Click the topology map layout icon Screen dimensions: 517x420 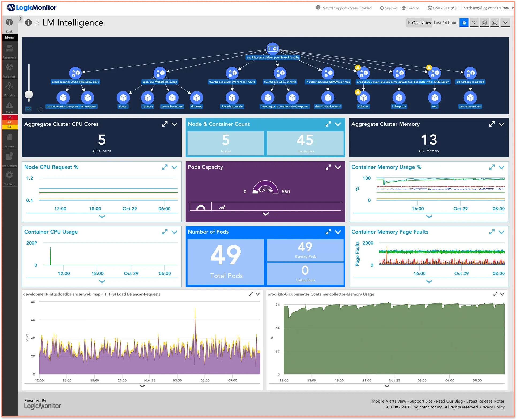pos(28,109)
